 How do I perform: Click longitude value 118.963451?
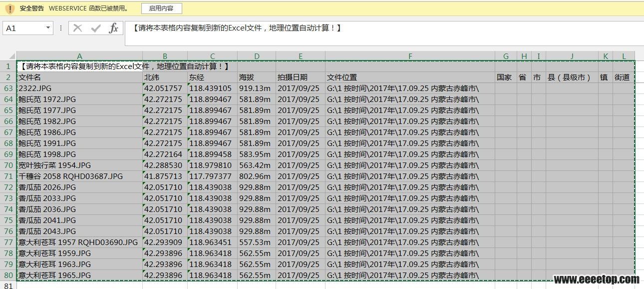[x=212, y=242]
